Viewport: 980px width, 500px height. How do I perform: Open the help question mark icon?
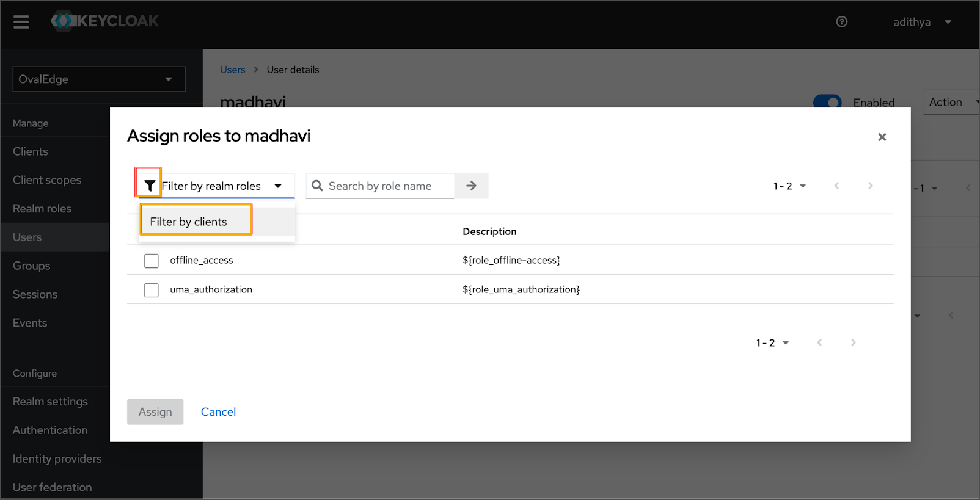pyautogui.click(x=841, y=22)
